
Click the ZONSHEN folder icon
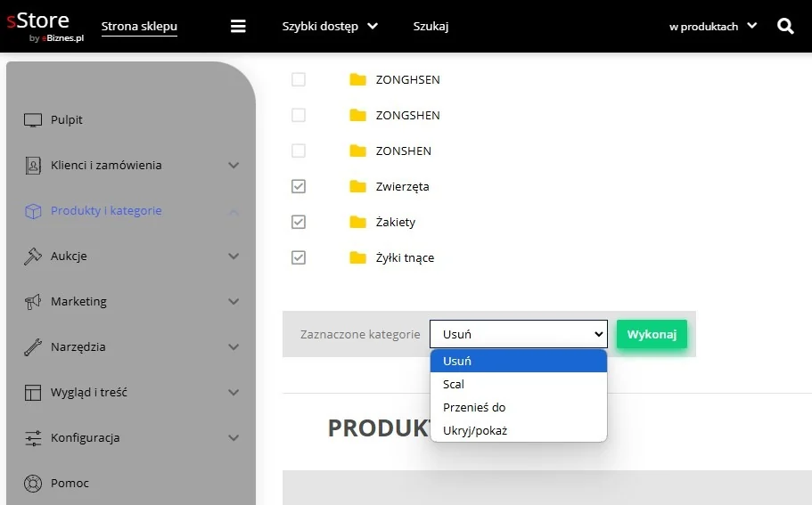(x=357, y=151)
